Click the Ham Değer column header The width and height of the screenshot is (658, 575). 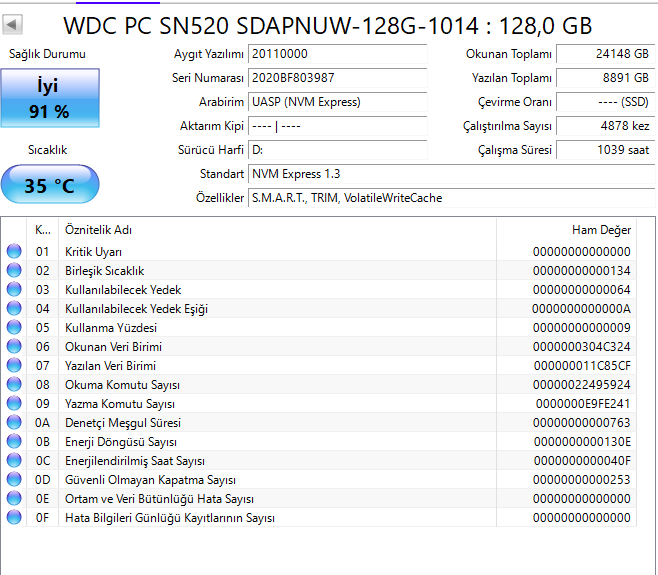567,230
